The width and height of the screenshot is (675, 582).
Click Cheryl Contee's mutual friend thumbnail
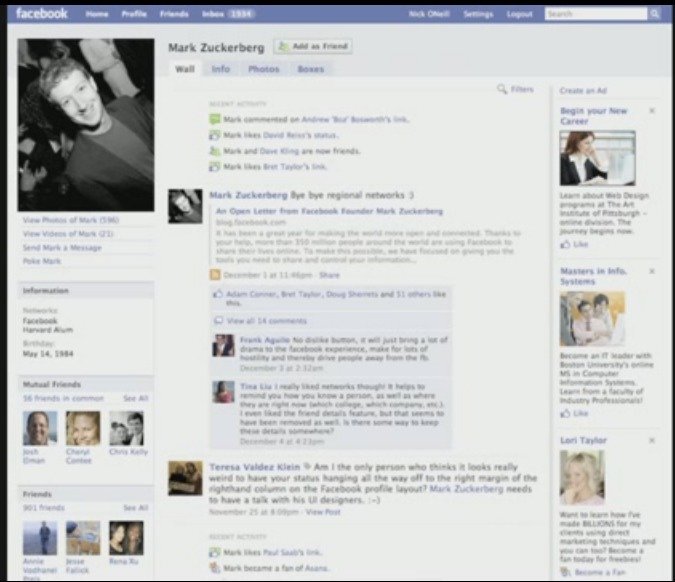[x=83, y=428]
